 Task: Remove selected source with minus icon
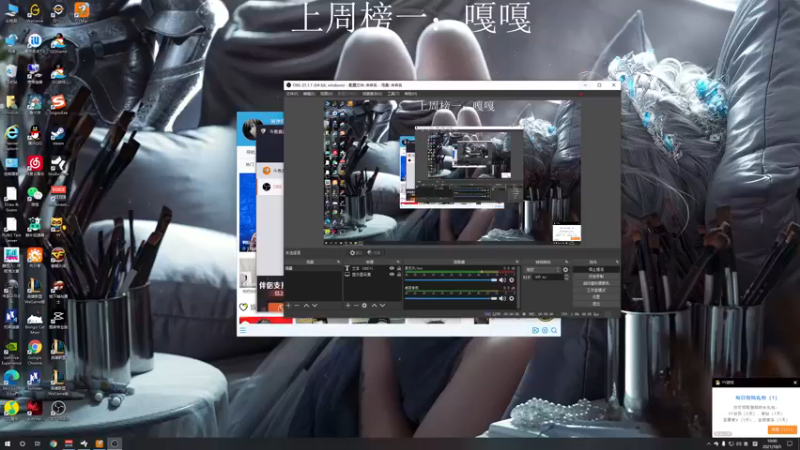click(x=356, y=306)
